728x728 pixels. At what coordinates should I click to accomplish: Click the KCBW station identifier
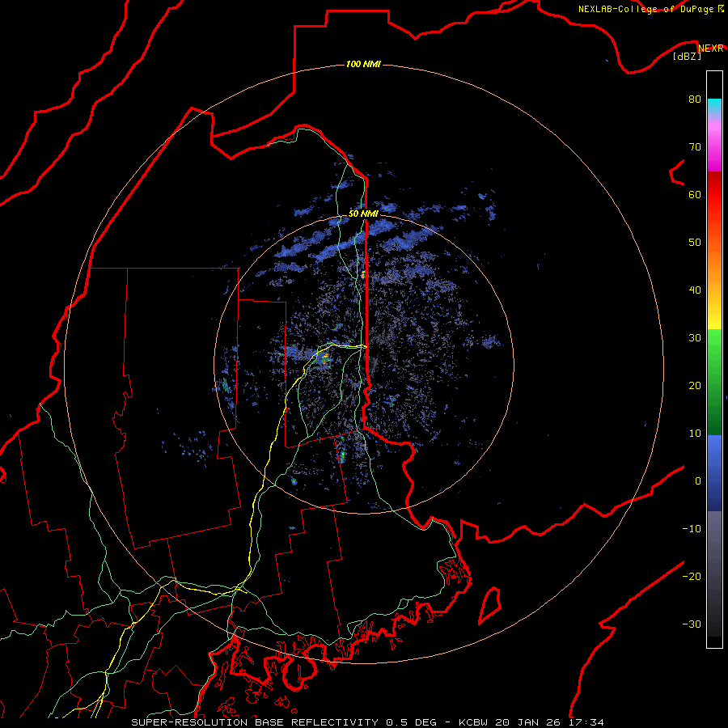pyautogui.click(x=475, y=722)
